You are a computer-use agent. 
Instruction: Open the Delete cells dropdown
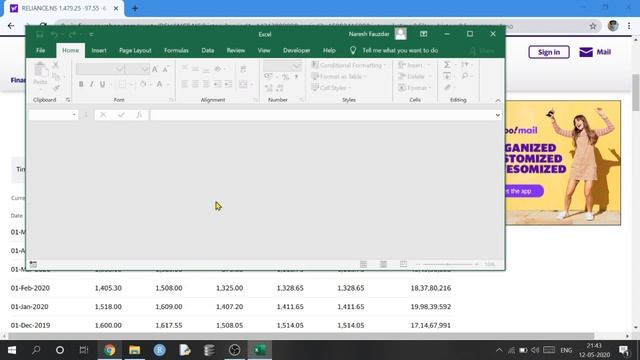(415, 76)
